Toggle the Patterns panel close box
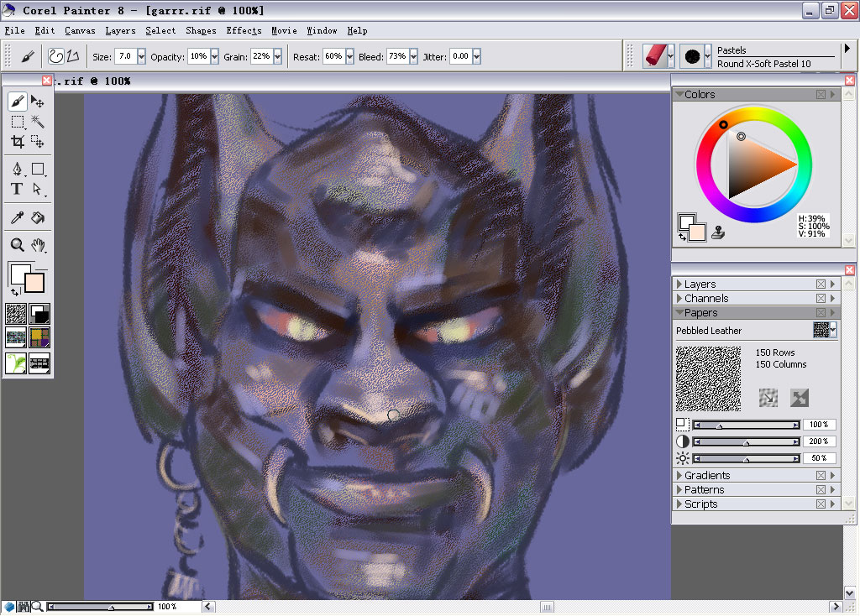 point(821,489)
